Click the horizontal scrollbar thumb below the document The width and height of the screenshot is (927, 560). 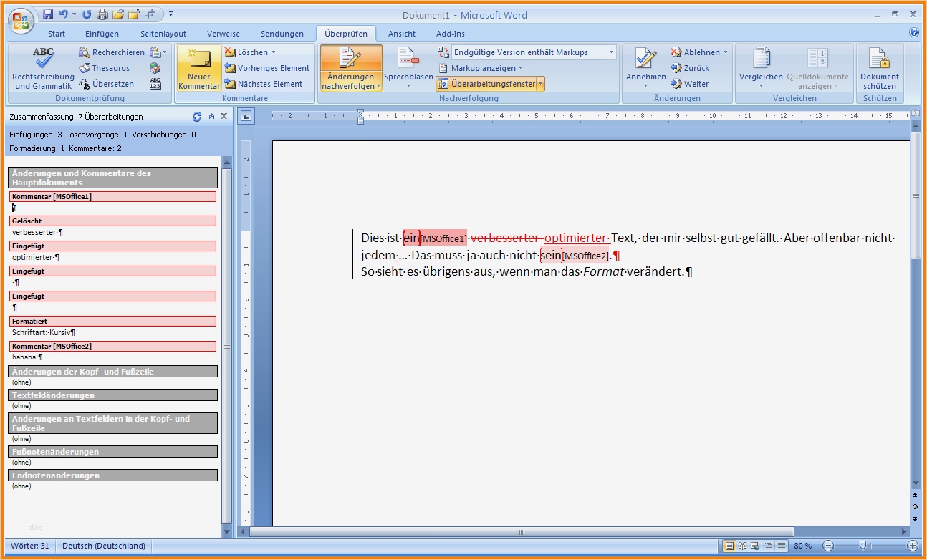click(x=522, y=532)
